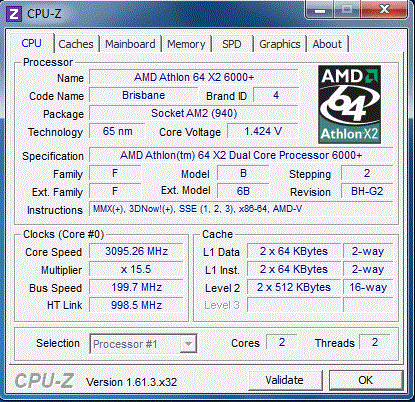The image size is (415, 402).
Task: Select the Memory tab
Action: (186, 44)
